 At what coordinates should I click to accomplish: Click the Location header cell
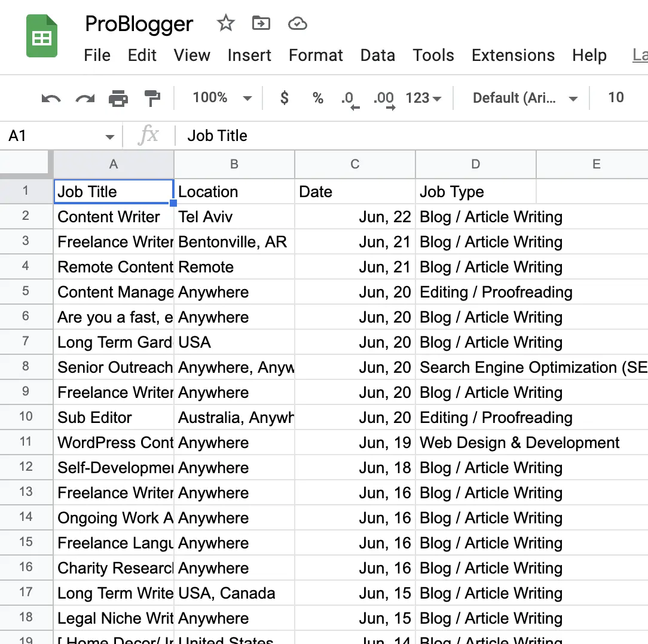[x=234, y=192]
